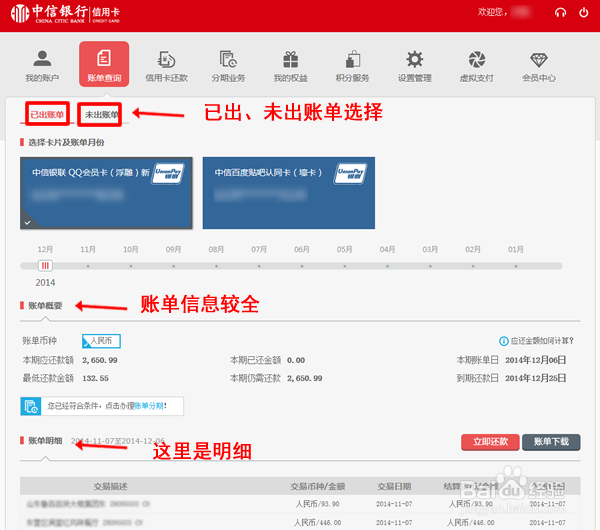Click the 交易描述 column header
Screen dimensions: 600x530
111,486
